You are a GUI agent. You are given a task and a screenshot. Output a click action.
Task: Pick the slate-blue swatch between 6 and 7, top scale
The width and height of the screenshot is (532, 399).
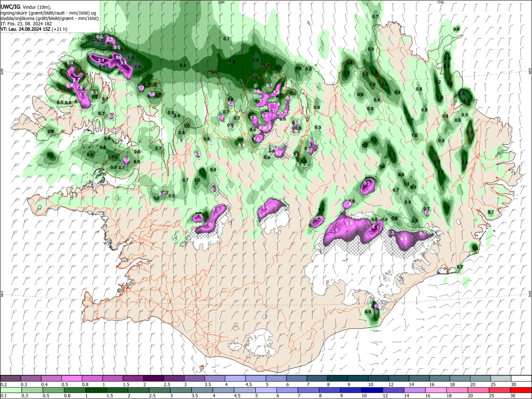pos(296,379)
